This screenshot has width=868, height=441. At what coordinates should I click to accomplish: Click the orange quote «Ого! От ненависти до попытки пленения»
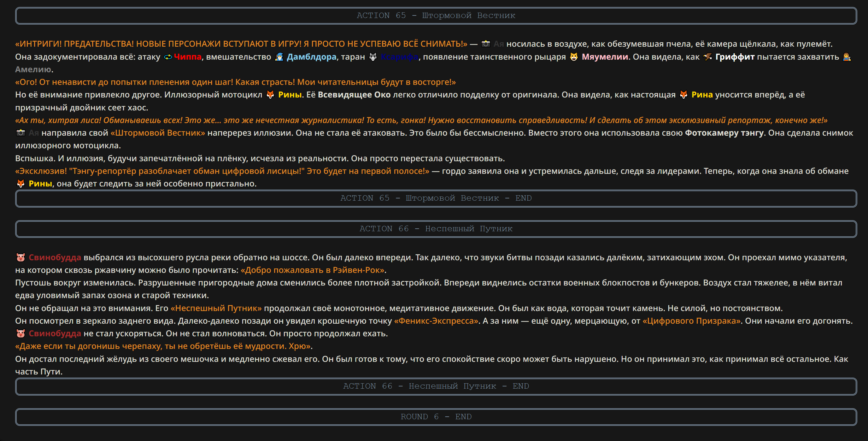[x=236, y=82]
